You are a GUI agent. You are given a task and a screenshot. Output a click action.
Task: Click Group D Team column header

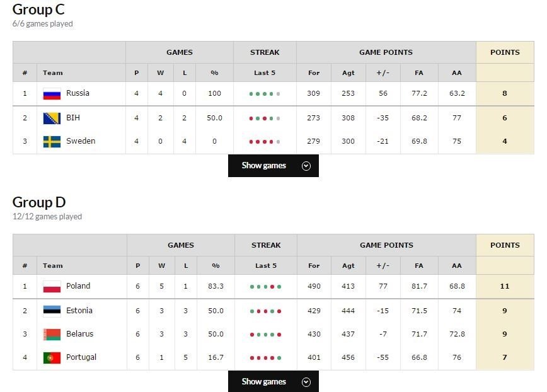53,266
